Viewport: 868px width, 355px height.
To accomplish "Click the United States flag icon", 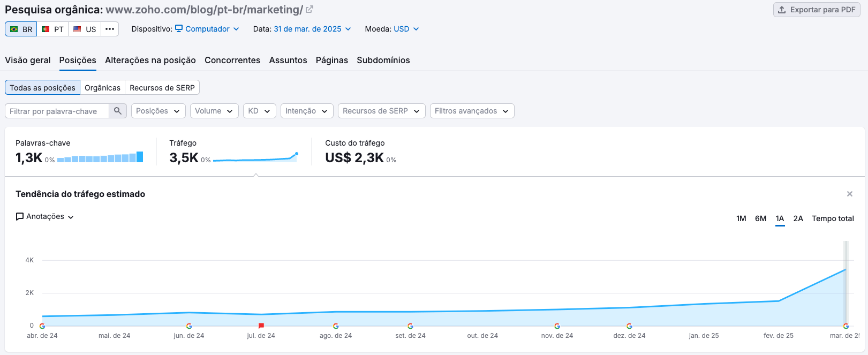I will click(x=77, y=29).
